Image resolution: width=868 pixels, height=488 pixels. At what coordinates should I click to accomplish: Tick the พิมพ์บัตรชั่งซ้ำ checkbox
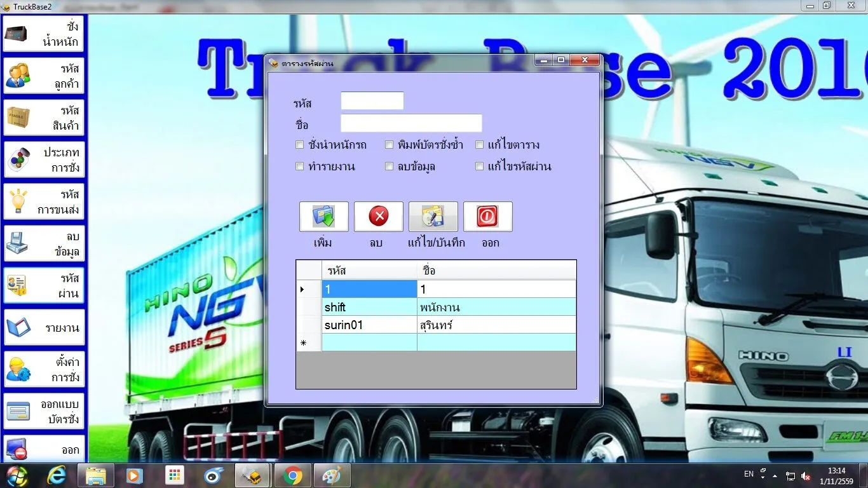pos(390,145)
